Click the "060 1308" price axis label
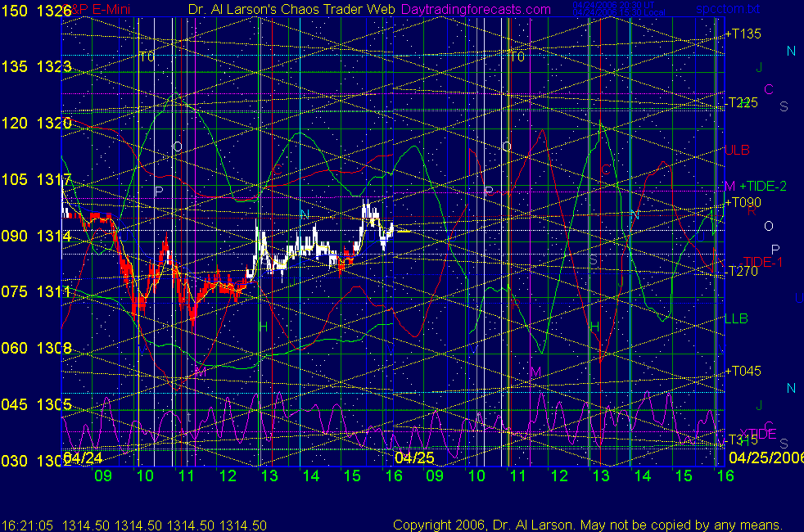Image resolution: width=804 pixels, height=532 pixels. point(36,348)
